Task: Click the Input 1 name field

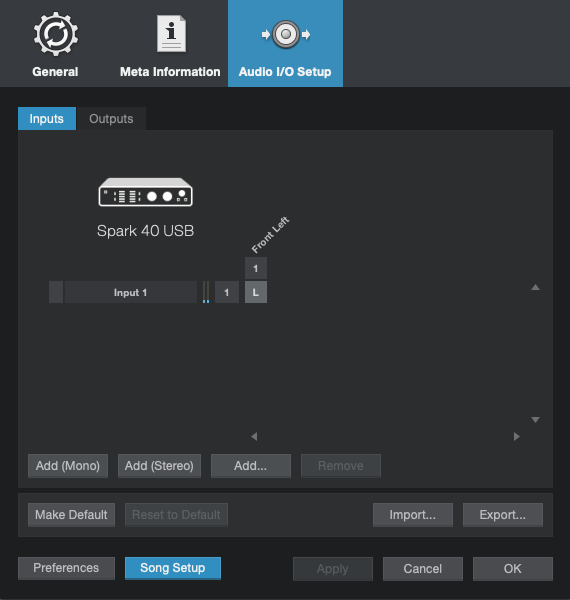Action: tap(130, 292)
